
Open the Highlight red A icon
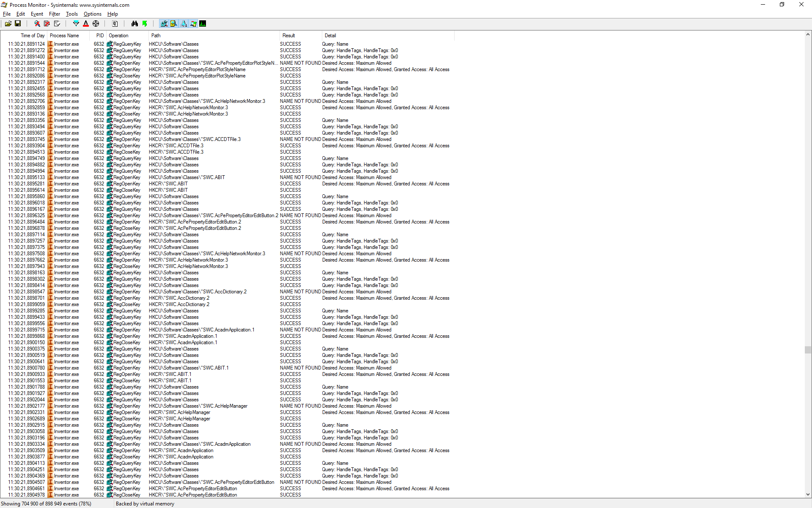click(86, 24)
